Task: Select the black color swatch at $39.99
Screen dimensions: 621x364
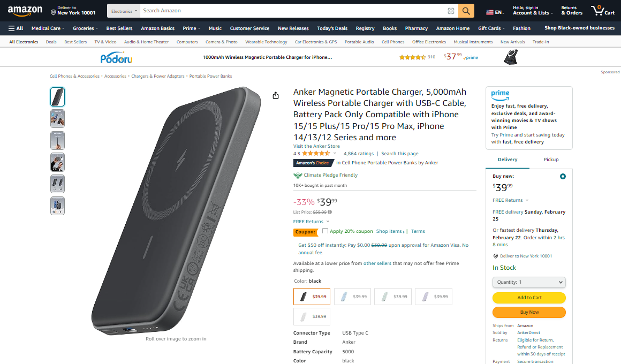Action: click(x=312, y=297)
